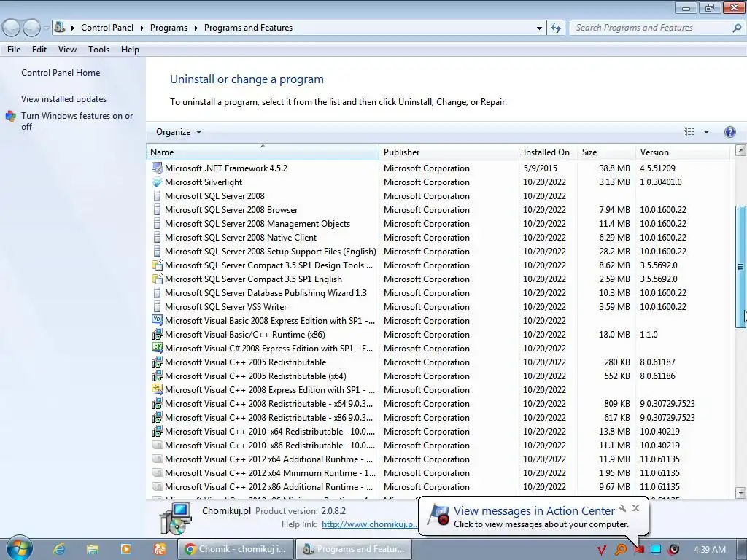Open the Organize dropdown
747x560 pixels.
pyautogui.click(x=179, y=132)
